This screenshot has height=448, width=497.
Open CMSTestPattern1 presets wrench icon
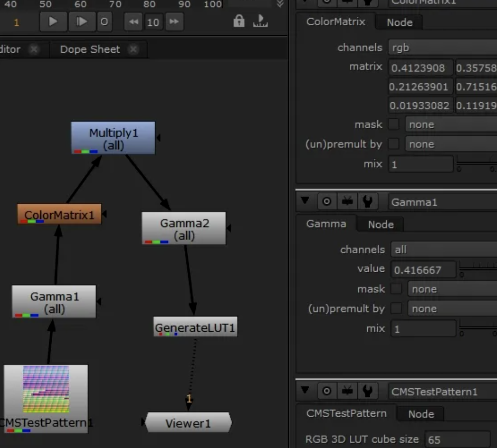tap(368, 391)
